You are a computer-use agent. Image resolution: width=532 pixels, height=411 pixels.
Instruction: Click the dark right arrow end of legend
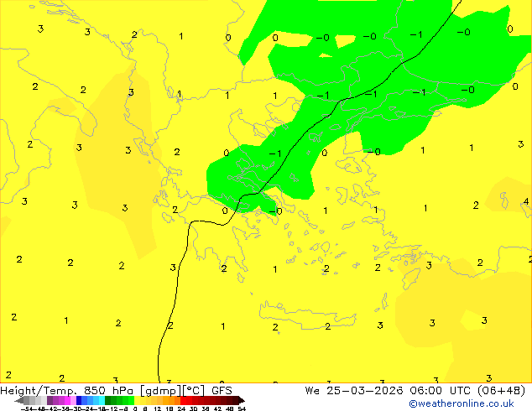pyautogui.click(x=242, y=401)
